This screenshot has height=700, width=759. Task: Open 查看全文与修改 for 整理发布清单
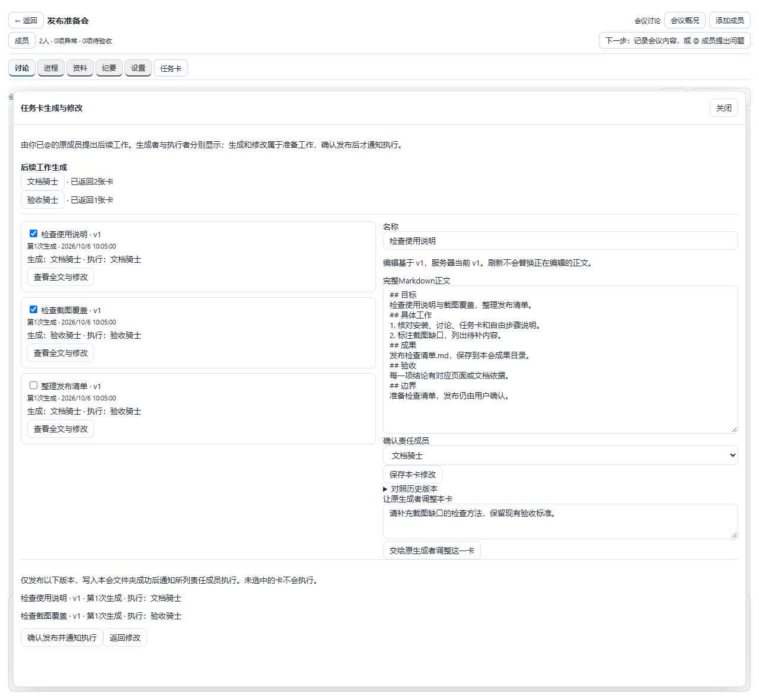60,429
